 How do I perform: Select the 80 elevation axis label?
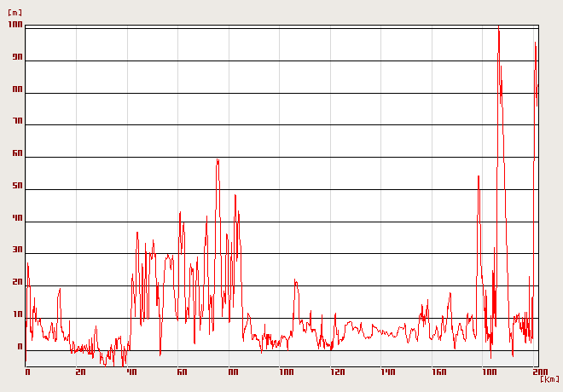[17, 89]
